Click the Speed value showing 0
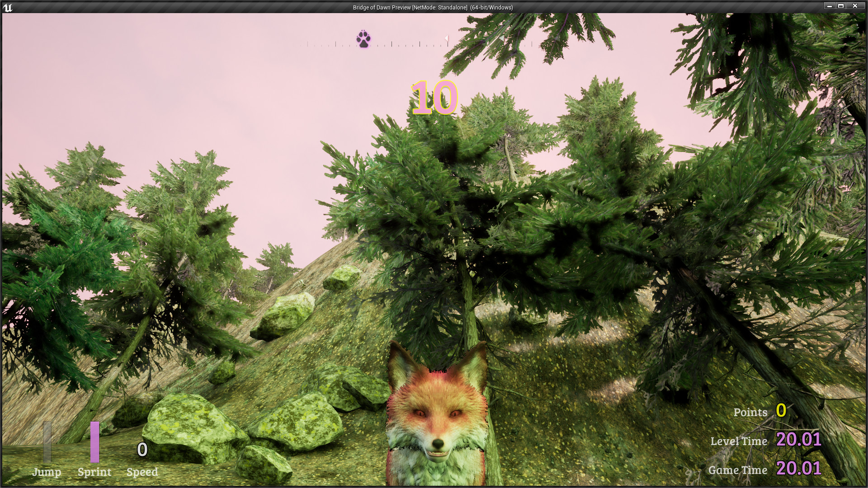 142,450
